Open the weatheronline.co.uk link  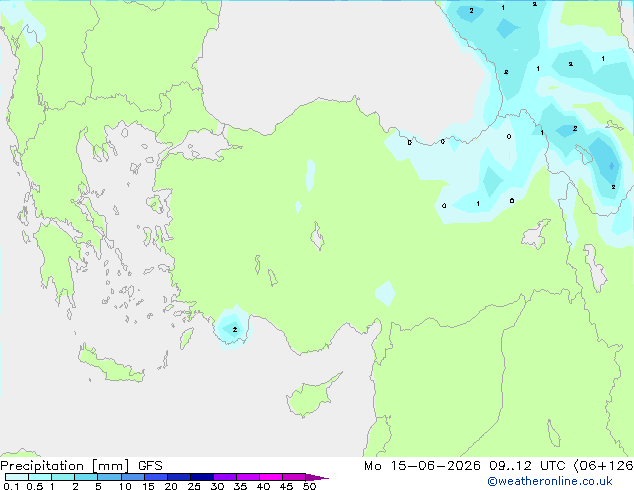coord(550,481)
